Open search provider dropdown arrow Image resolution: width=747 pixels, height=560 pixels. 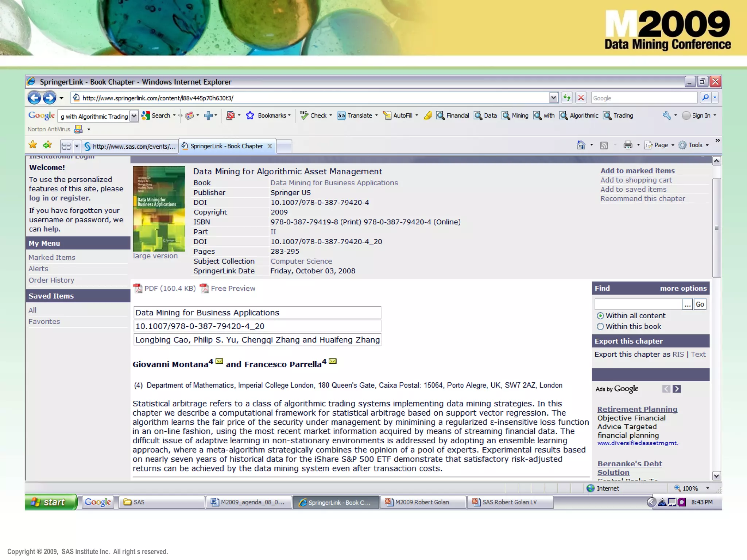[715, 98]
